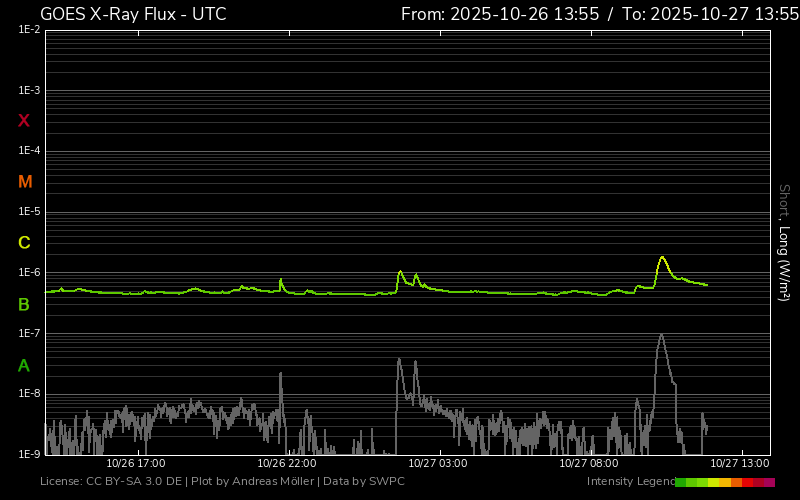This screenshot has width=800, height=500.
Task: Click the 10/26 22:00 time axis label
Action: (286, 464)
